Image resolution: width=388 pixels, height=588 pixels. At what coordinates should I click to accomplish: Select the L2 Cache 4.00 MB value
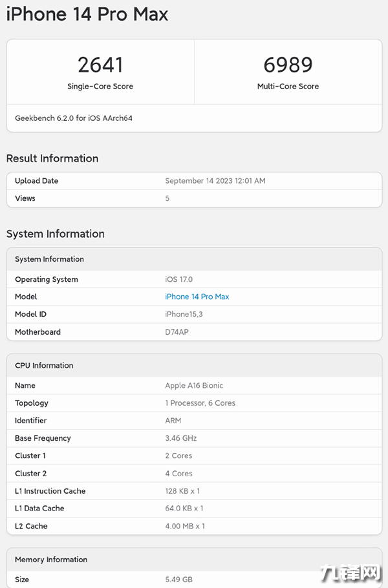click(185, 526)
